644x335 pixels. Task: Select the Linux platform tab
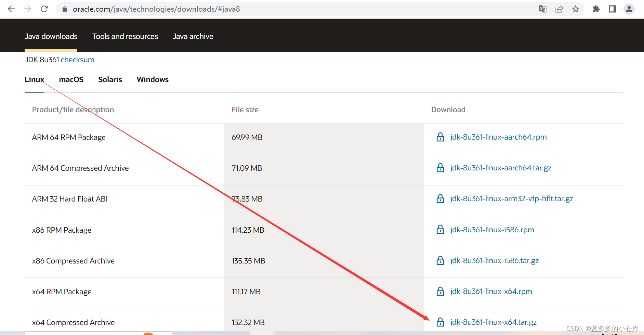click(x=34, y=79)
